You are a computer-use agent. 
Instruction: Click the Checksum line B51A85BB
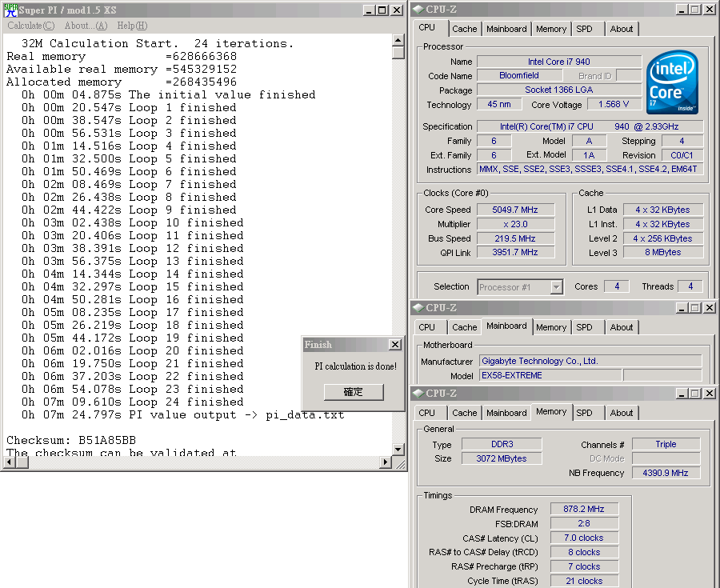(x=71, y=440)
